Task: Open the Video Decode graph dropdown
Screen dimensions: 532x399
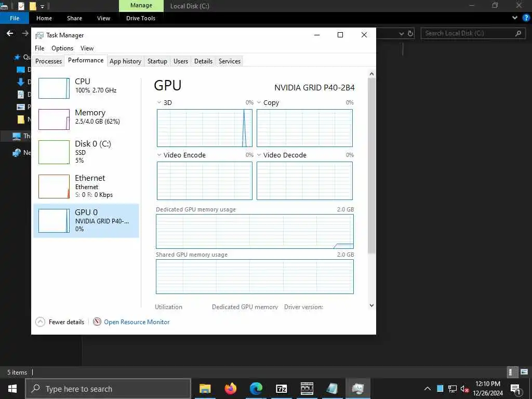Action: [259, 155]
